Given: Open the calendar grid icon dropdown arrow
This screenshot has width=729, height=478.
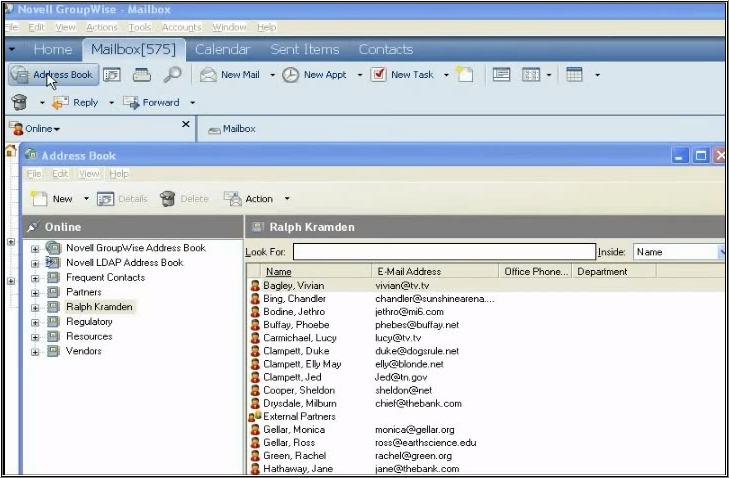Looking at the screenshot, I should coord(597,75).
